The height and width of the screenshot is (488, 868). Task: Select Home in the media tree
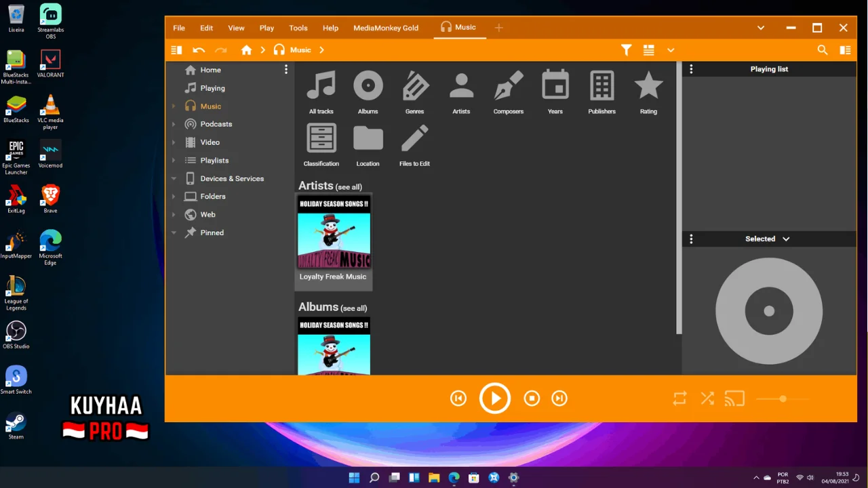tap(210, 70)
